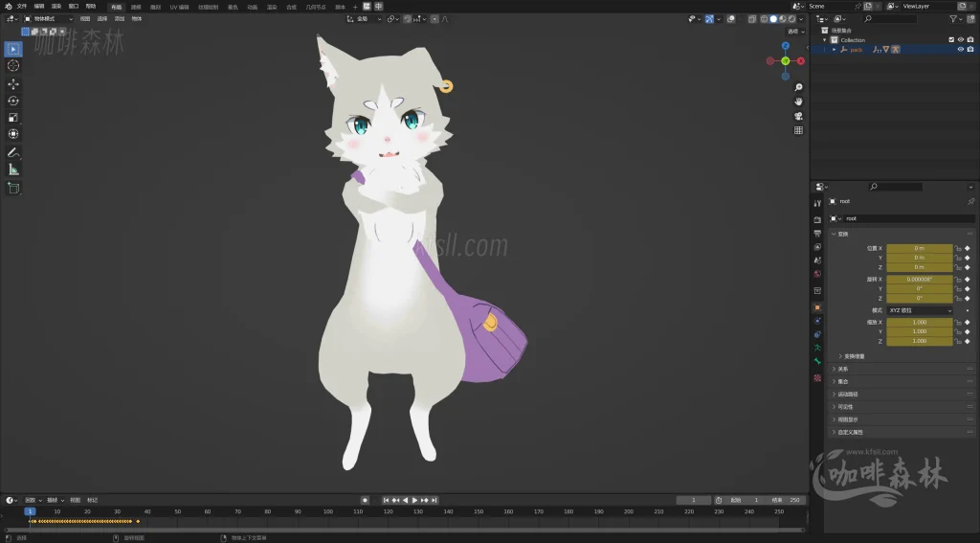Toggle viewport overlays button

(731, 19)
